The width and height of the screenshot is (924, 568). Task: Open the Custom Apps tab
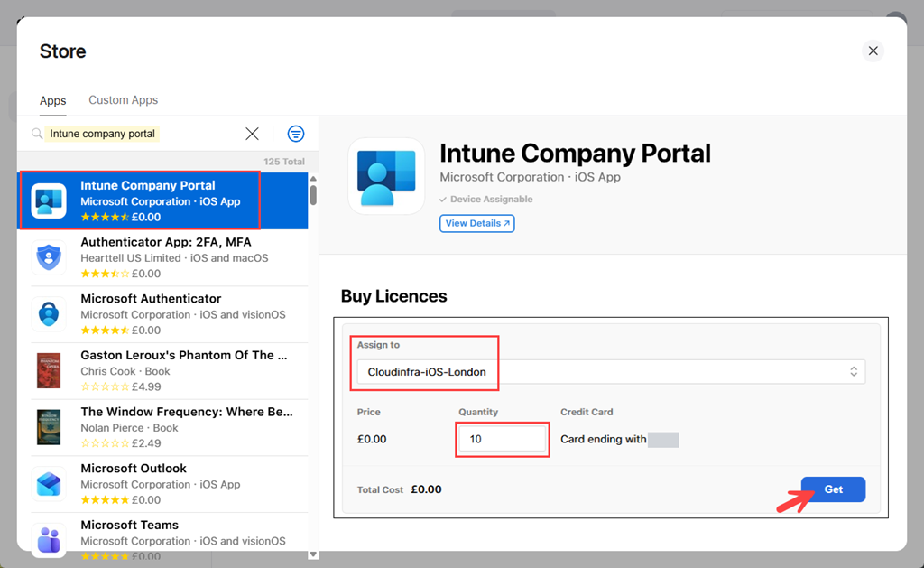tap(123, 100)
